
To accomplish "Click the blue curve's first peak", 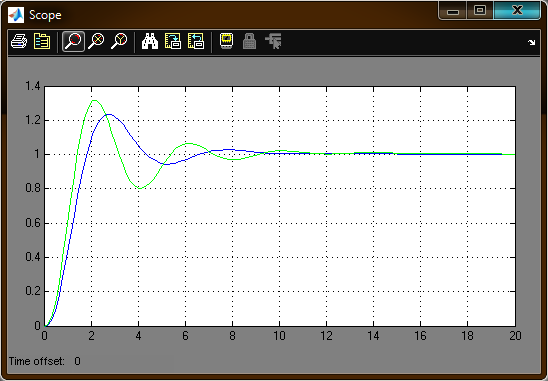I will [x=109, y=114].
